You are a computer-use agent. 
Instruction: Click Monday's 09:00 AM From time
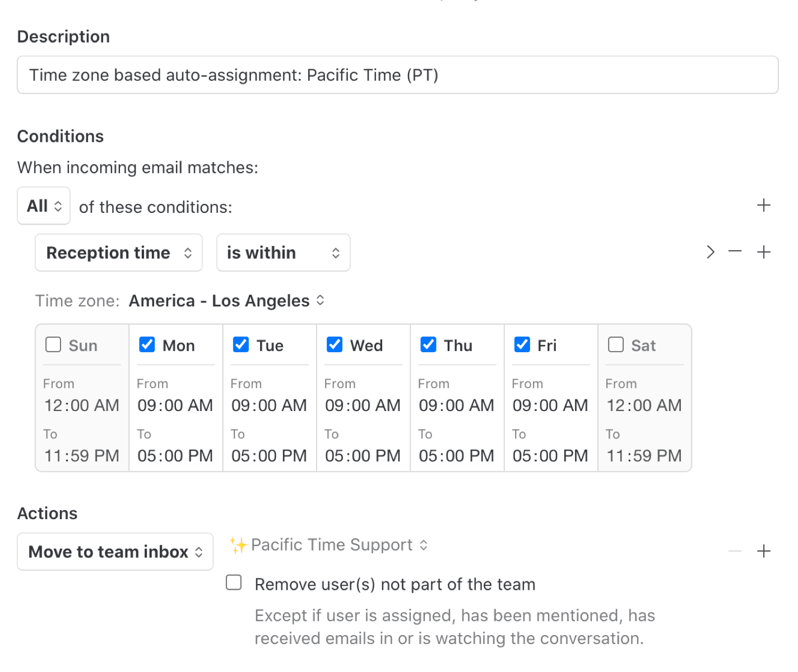(175, 405)
